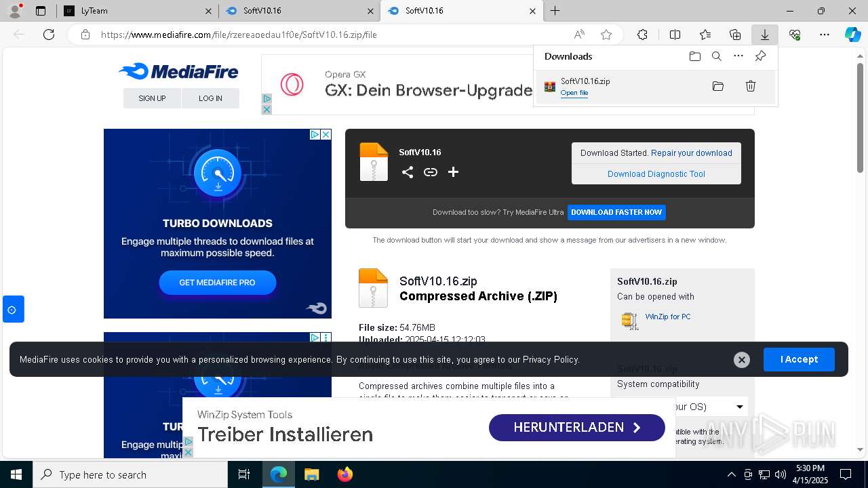Open the Download Diagnostic Tool link
Image resolution: width=868 pixels, height=488 pixels.
coord(656,174)
